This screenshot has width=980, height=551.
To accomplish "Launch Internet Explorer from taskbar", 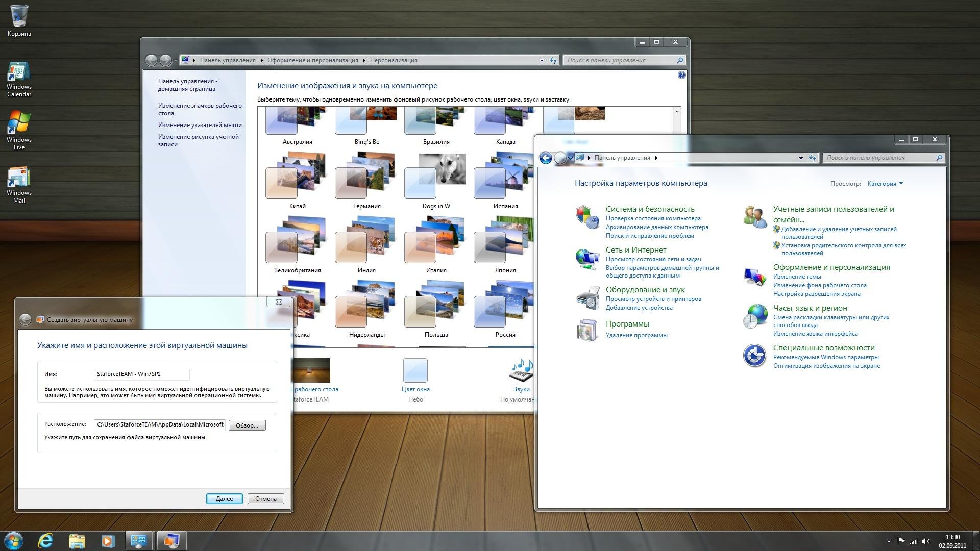I will (x=45, y=541).
